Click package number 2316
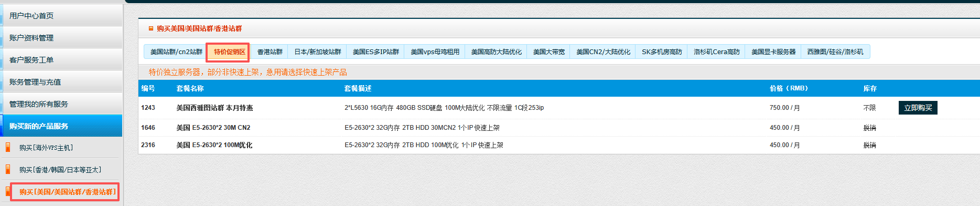 click(148, 145)
